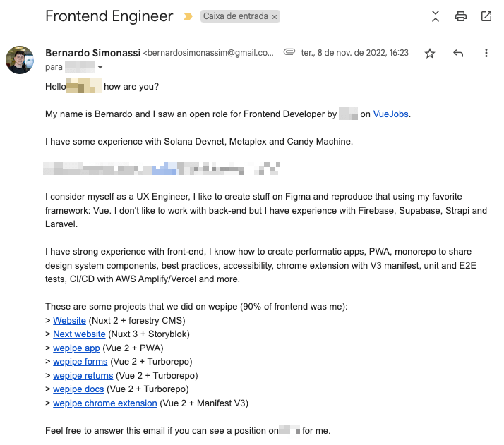Image resolution: width=504 pixels, height=445 pixels.
Task: Open the email in a new window
Action: (486, 16)
